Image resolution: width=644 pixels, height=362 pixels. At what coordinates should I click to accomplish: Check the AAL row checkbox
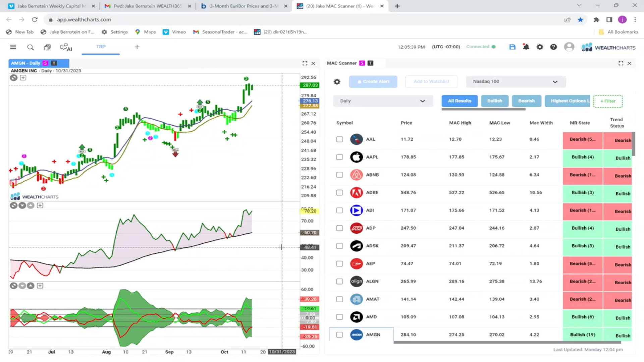point(339,139)
